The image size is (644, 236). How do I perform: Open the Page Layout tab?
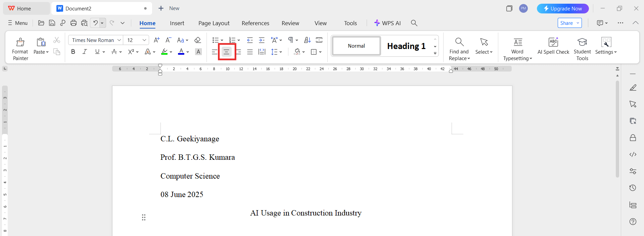[x=214, y=23]
